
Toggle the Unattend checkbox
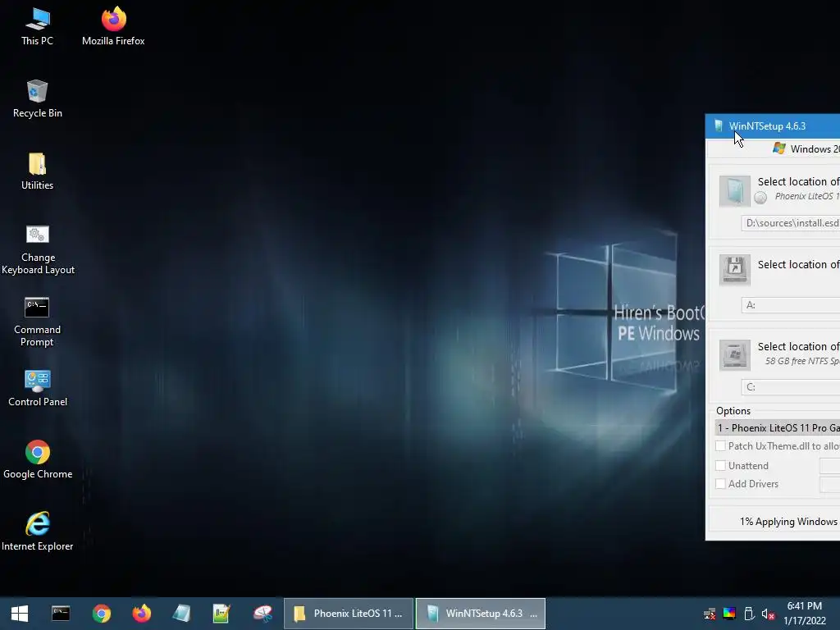[x=720, y=466]
